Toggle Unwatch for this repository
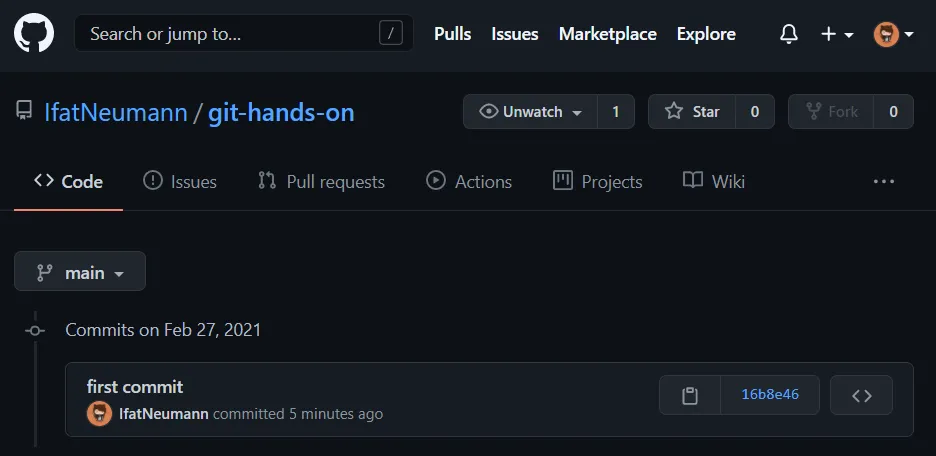The height and width of the screenshot is (456, 936). tap(531, 112)
